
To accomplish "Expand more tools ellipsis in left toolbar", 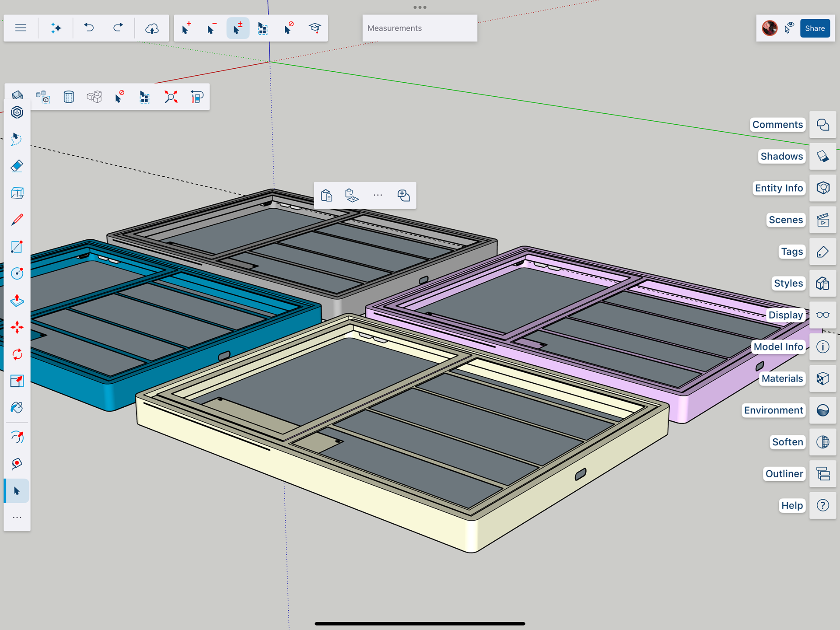I will click(17, 518).
